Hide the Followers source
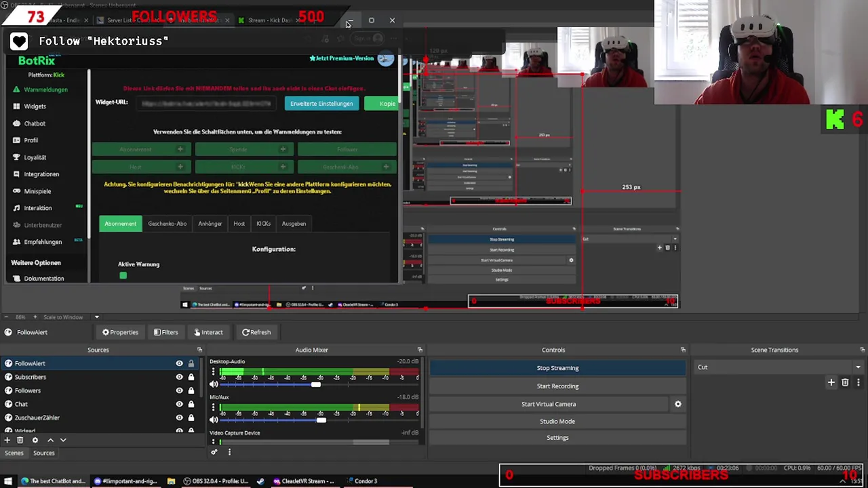The image size is (868, 488). pos(179,390)
